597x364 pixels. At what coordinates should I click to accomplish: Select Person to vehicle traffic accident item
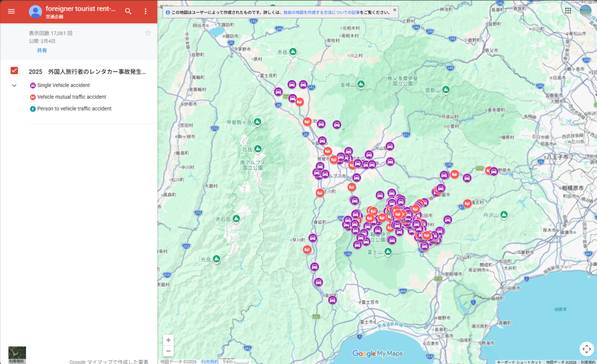click(70, 108)
